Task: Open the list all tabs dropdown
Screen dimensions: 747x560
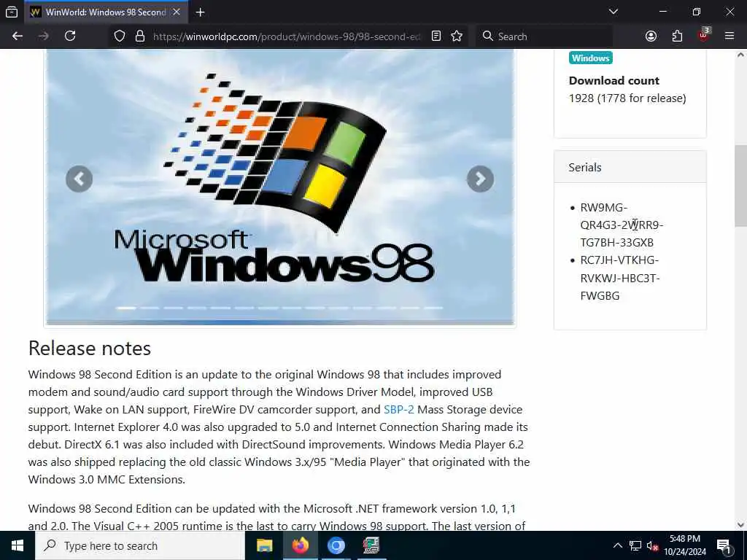Action: [614, 12]
